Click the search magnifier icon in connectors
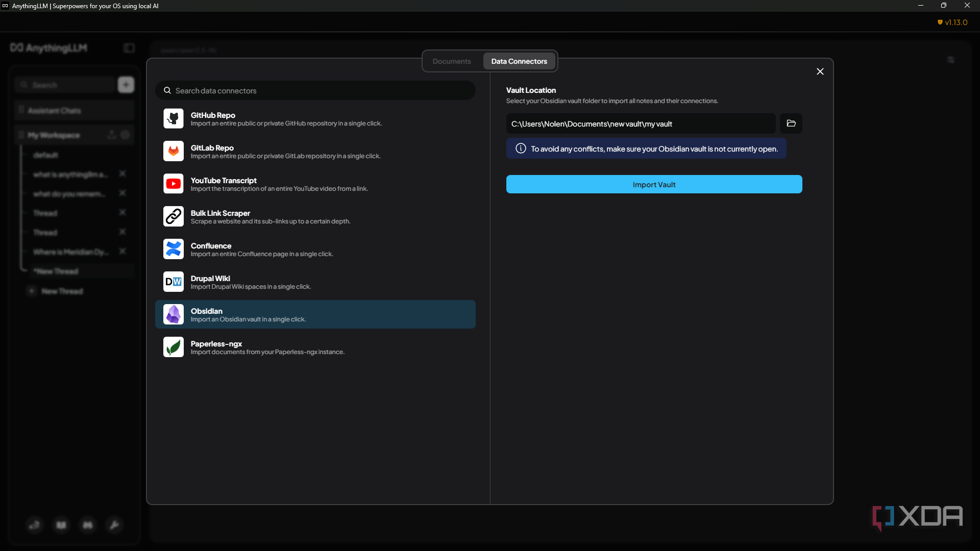This screenshot has width=980, height=551. click(167, 90)
